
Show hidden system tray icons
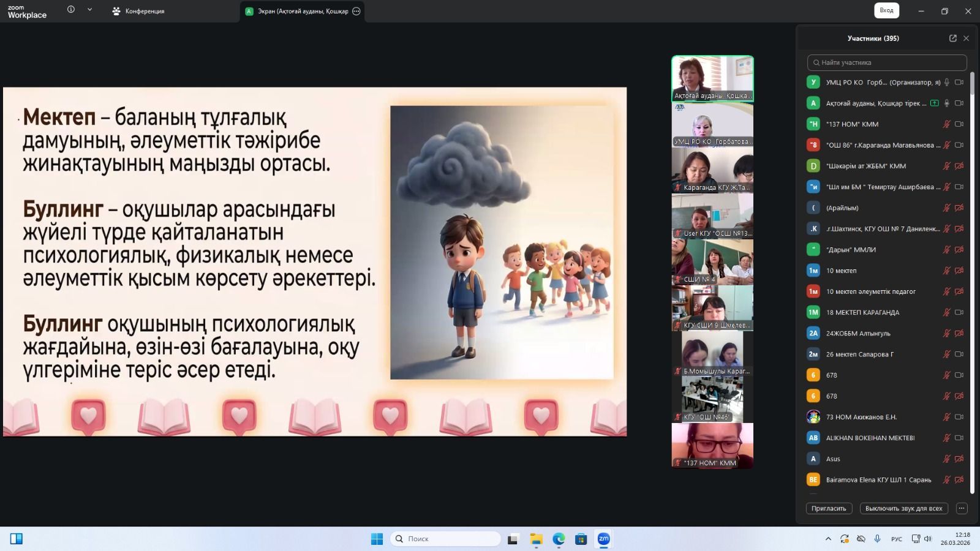[828, 539]
